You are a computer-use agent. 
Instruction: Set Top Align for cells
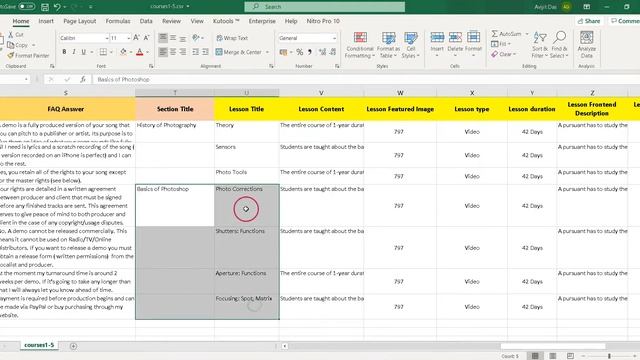[163, 38]
